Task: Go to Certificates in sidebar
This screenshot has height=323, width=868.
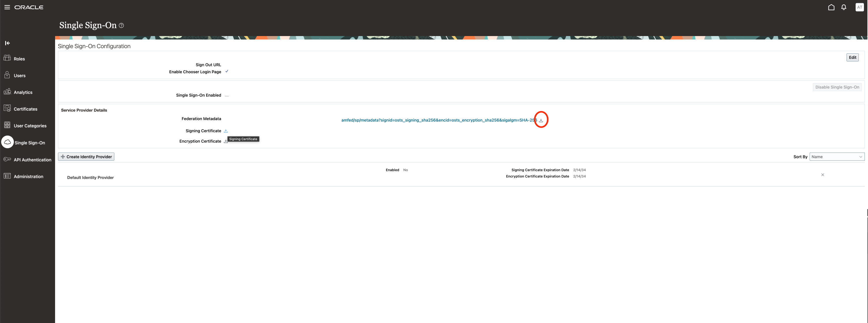Action: tap(25, 109)
